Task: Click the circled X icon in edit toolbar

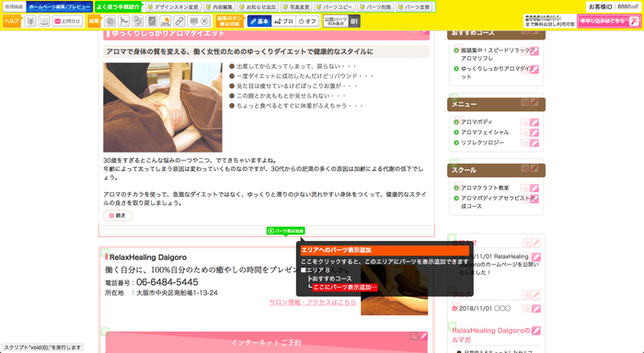Action: pyautogui.click(x=204, y=21)
